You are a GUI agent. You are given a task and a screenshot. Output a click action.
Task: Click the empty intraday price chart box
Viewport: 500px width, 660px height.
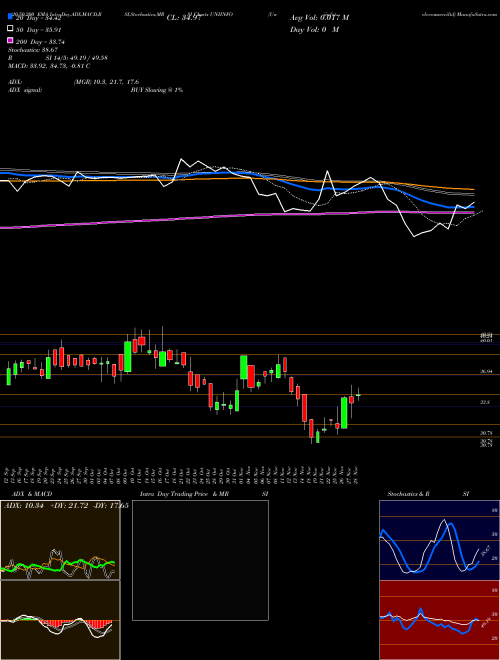pos(200,560)
